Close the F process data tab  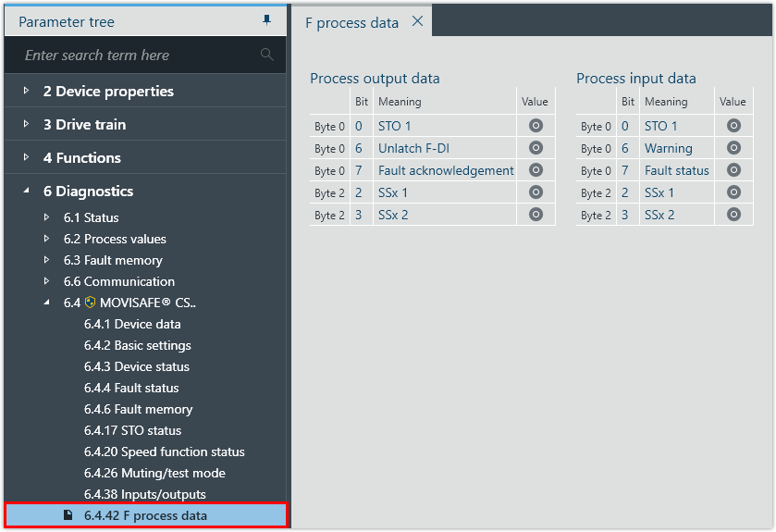point(417,21)
